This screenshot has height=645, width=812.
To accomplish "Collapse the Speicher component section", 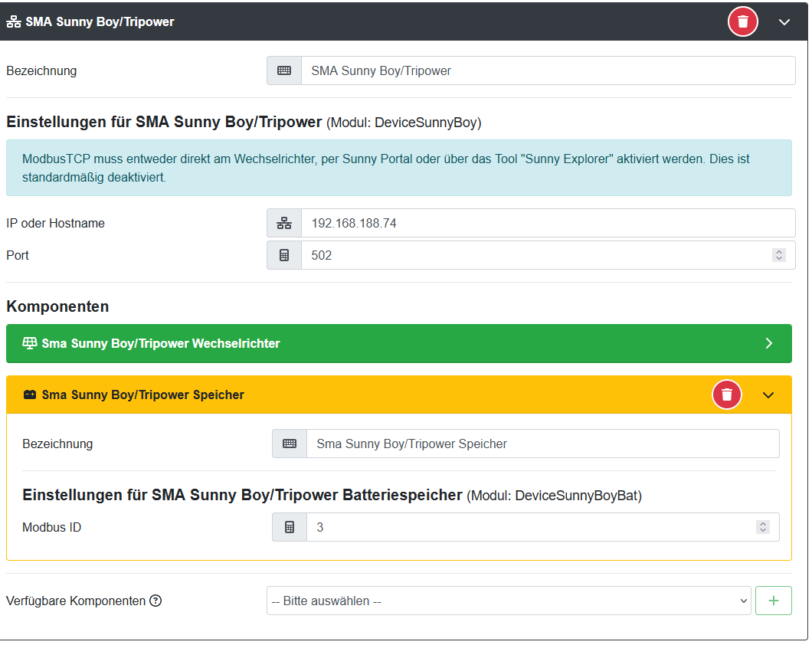I will click(x=768, y=395).
